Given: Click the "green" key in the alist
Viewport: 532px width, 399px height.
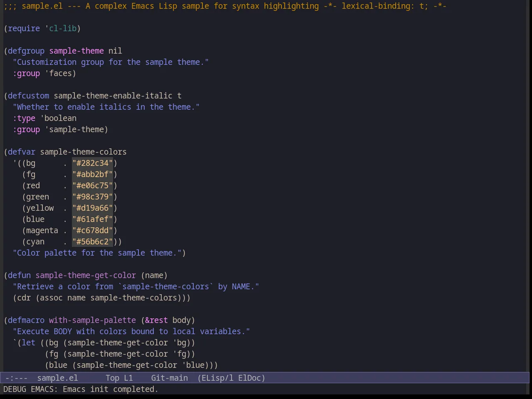Looking at the screenshot, I should pos(37,197).
